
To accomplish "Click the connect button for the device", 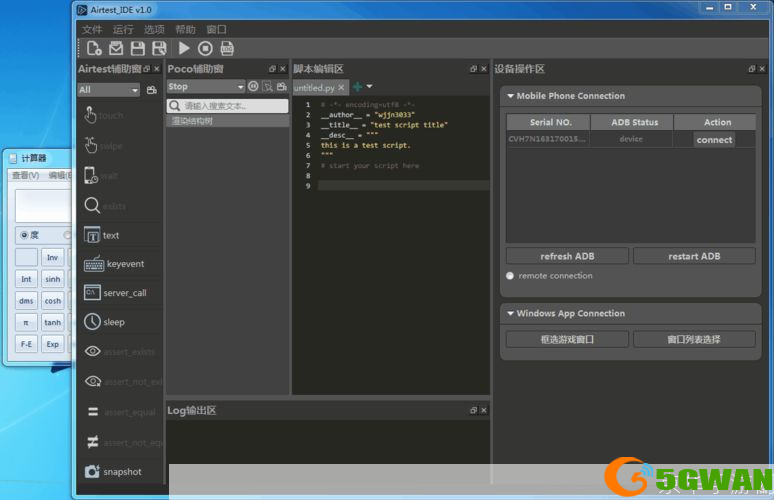I will coord(714,140).
